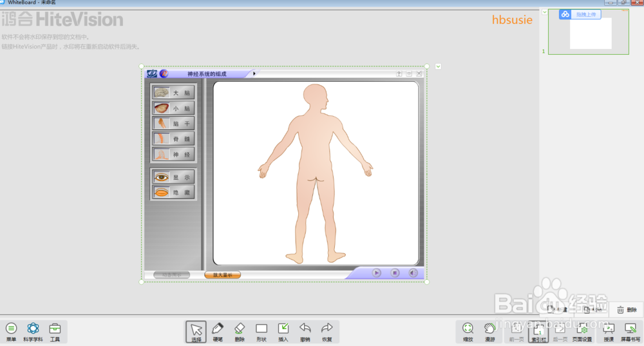Click the 拖拽上传 cloud upload button
Screen dimensions: 644x346
(x=580, y=14)
